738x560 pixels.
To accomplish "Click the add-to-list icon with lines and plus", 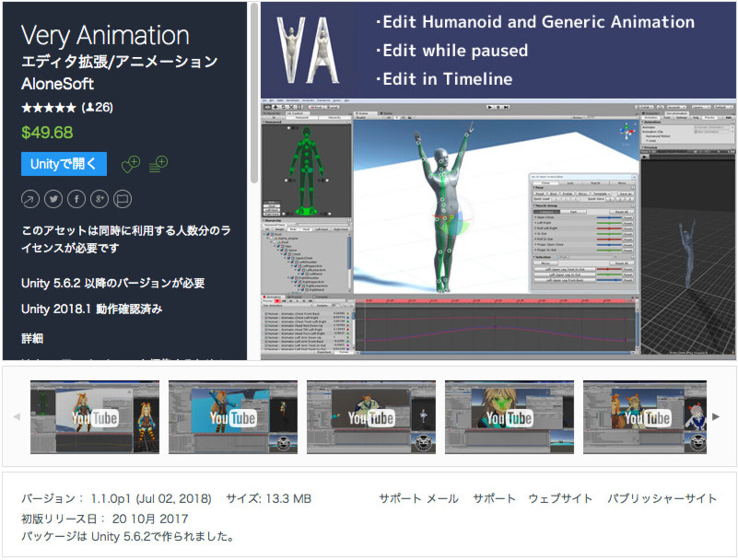I will click(158, 165).
